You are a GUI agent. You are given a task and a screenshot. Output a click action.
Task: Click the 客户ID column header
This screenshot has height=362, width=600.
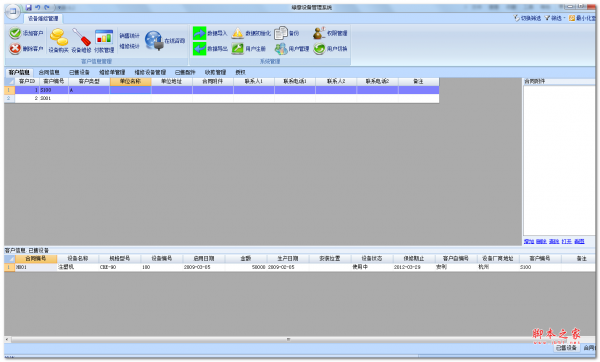[x=27, y=82]
